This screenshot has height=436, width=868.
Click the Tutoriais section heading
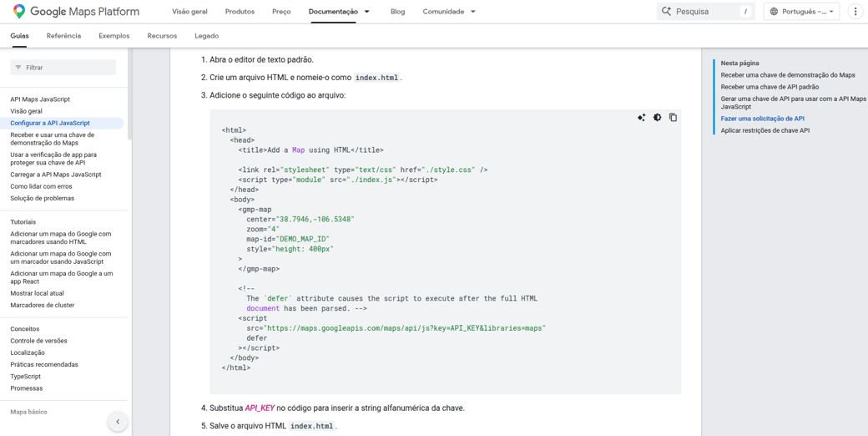pyautogui.click(x=23, y=221)
